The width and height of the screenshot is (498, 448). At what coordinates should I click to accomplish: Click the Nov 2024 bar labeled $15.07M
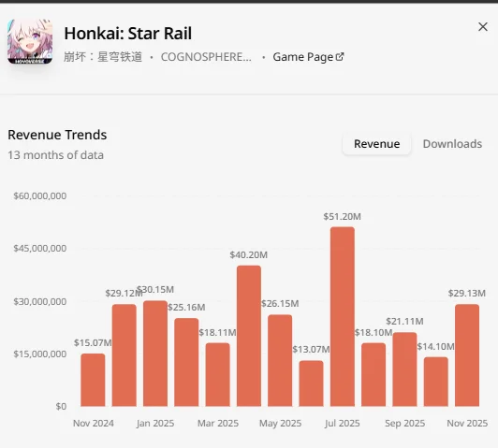[x=93, y=380]
